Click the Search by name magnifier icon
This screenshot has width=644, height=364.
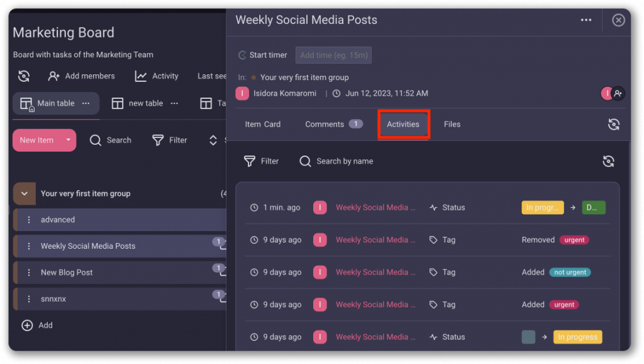tap(305, 161)
